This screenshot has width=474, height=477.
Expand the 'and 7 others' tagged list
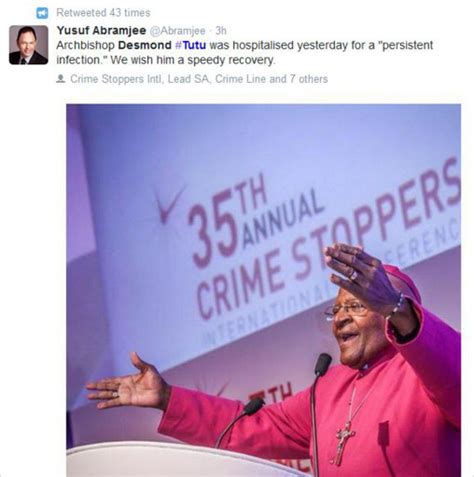point(299,79)
